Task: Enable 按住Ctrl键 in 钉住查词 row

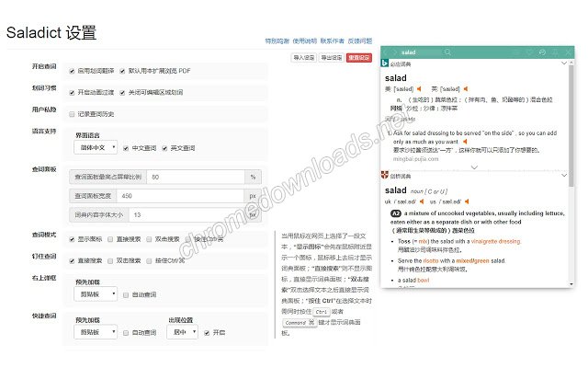Action: tap(149, 261)
